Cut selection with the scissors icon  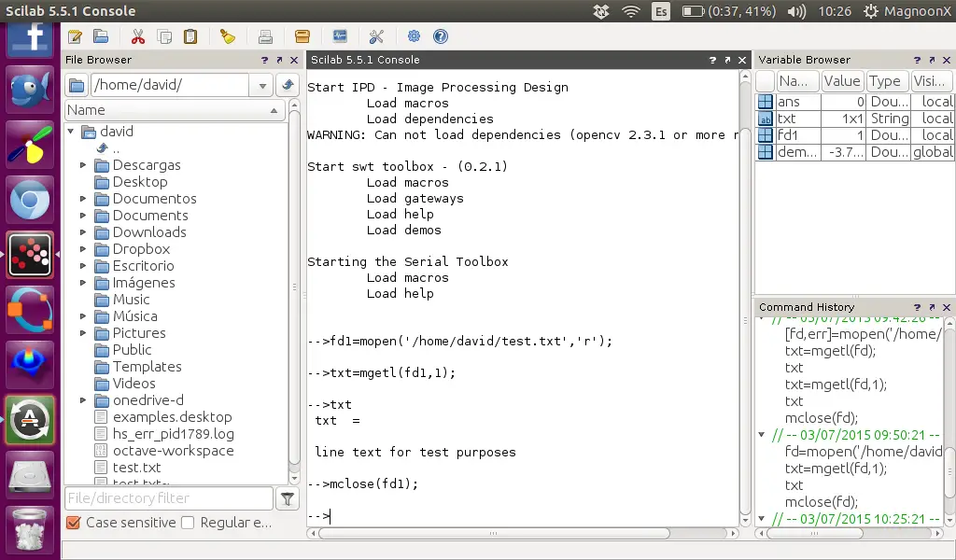[x=138, y=36]
